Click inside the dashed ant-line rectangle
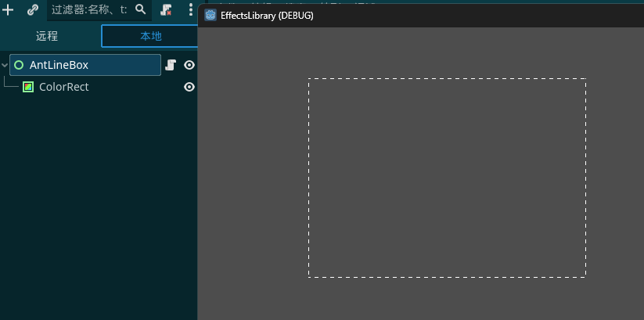Viewport: 644px width, 320px height. click(x=447, y=178)
